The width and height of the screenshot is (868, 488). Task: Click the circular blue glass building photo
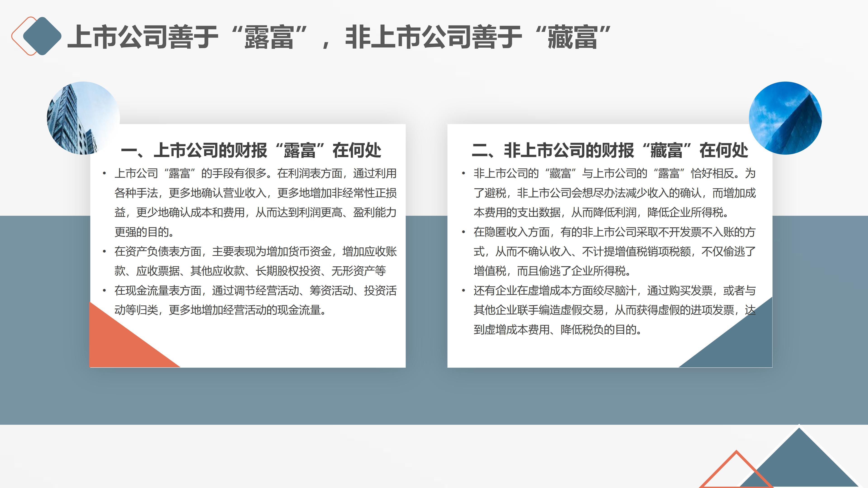tap(785, 118)
